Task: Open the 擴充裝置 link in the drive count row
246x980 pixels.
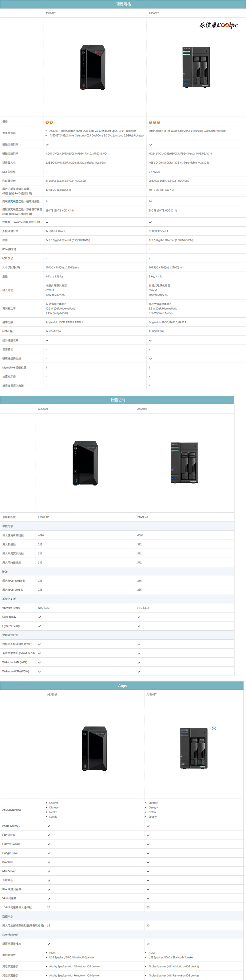Action: [13, 201]
